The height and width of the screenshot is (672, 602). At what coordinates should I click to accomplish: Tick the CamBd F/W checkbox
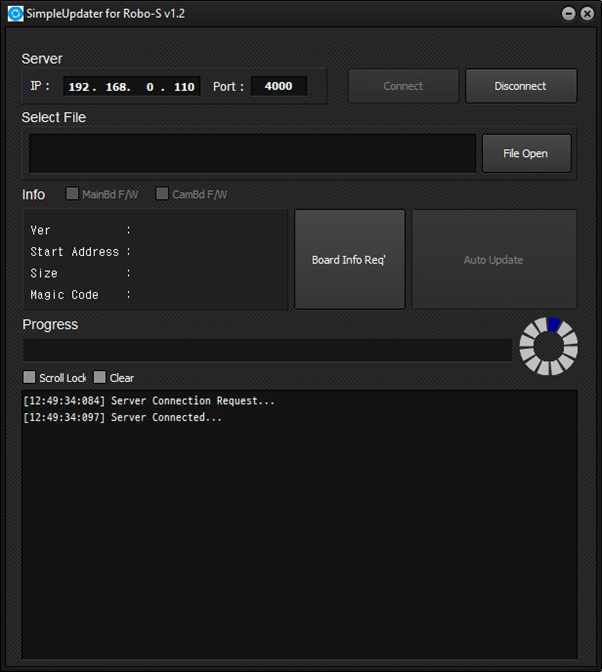162,194
